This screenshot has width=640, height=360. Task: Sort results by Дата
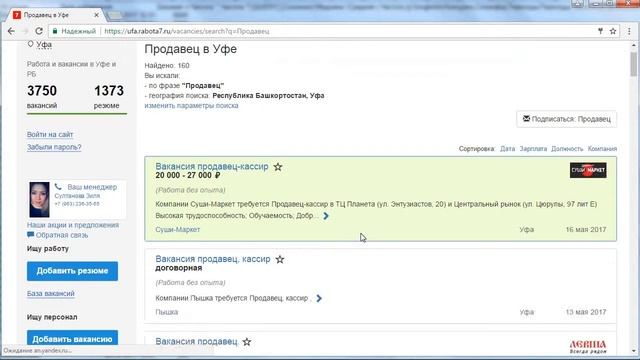(x=507, y=149)
